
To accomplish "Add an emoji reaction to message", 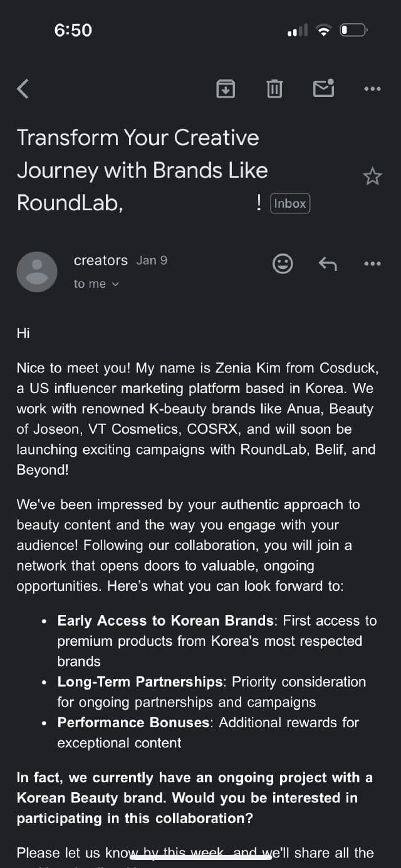I will [283, 263].
